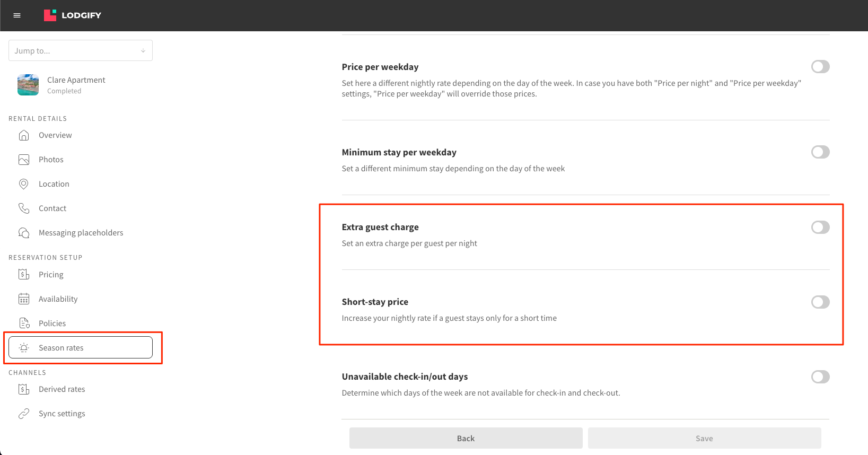Click the Contact phone icon
The image size is (868, 455).
[24, 208]
